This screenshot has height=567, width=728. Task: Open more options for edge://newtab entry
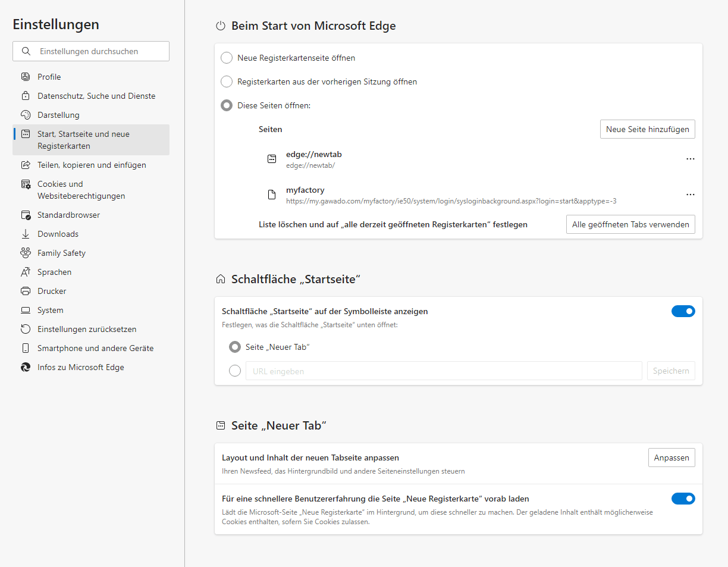[691, 159]
